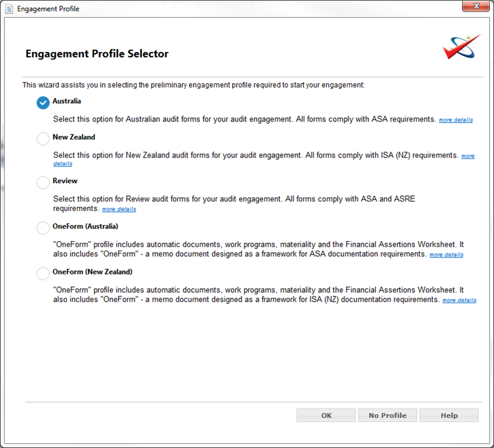Click the wizard introduction sentence
The width and height of the screenshot is (494, 448).
tap(194, 85)
